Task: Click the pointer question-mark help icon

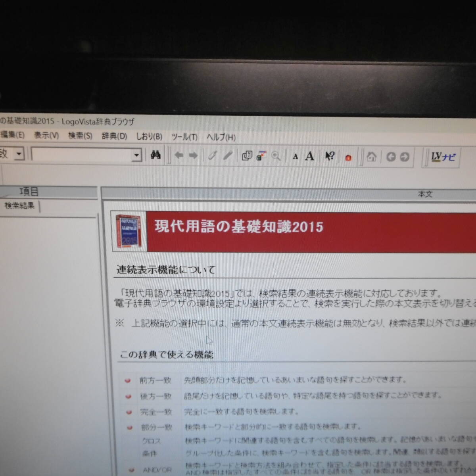Action: point(329,156)
